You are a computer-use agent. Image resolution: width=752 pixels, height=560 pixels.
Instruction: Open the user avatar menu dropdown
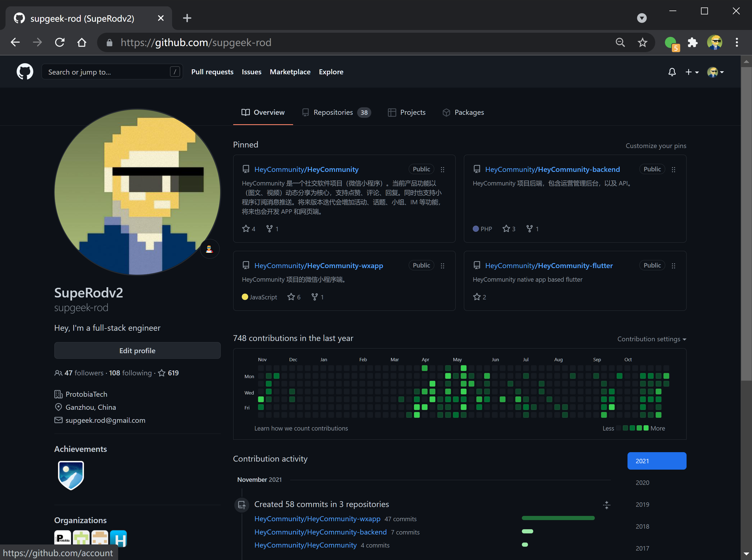715,72
